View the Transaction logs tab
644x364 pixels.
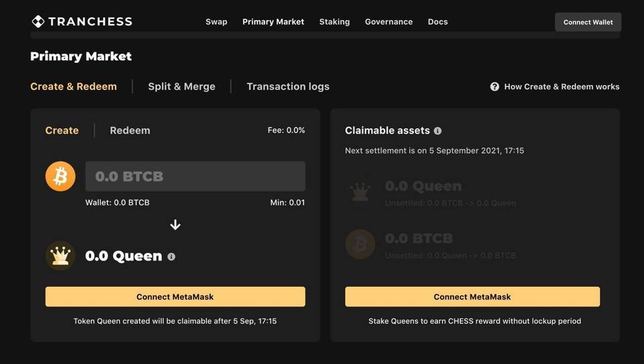coord(288,87)
